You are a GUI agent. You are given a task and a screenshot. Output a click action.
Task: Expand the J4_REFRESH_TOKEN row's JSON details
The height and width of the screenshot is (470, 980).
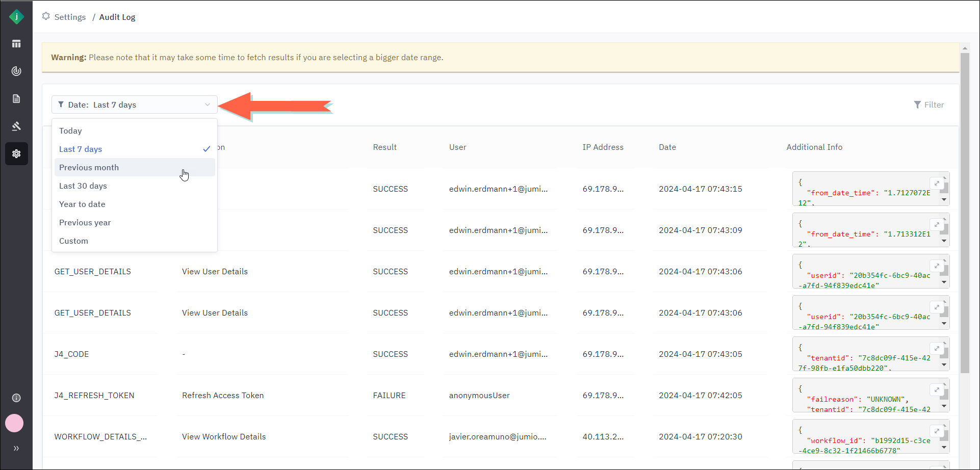(x=937, y=390)
